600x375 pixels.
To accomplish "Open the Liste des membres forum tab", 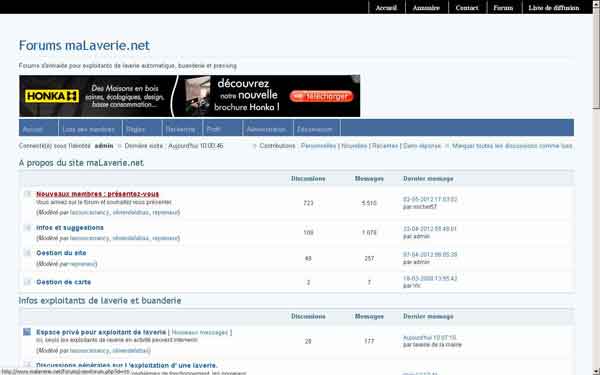I will 90,129.
